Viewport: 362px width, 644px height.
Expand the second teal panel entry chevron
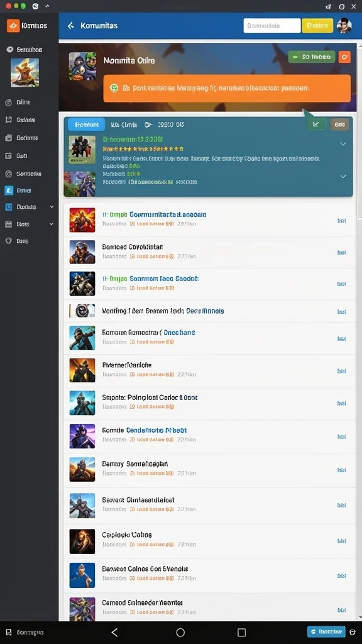click(x=343, y=176)
